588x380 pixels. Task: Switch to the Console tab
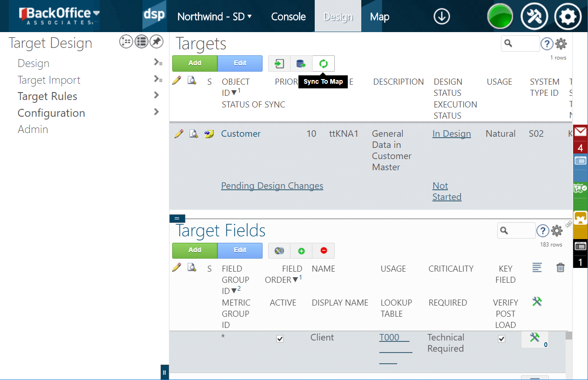click(288, 17)
